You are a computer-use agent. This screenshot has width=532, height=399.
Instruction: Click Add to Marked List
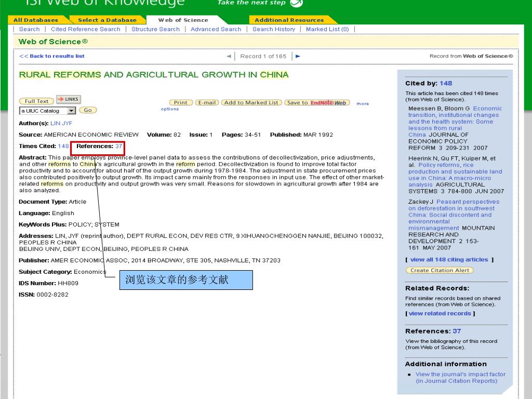(x=251, y=102)
